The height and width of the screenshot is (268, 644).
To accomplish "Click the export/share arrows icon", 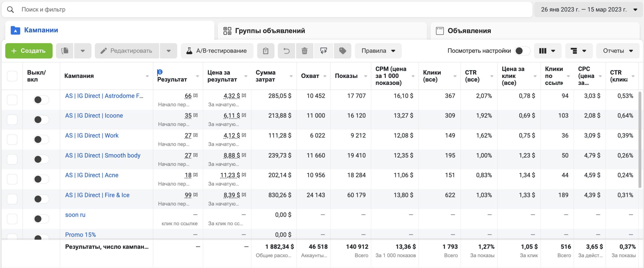I will [324, 51].
